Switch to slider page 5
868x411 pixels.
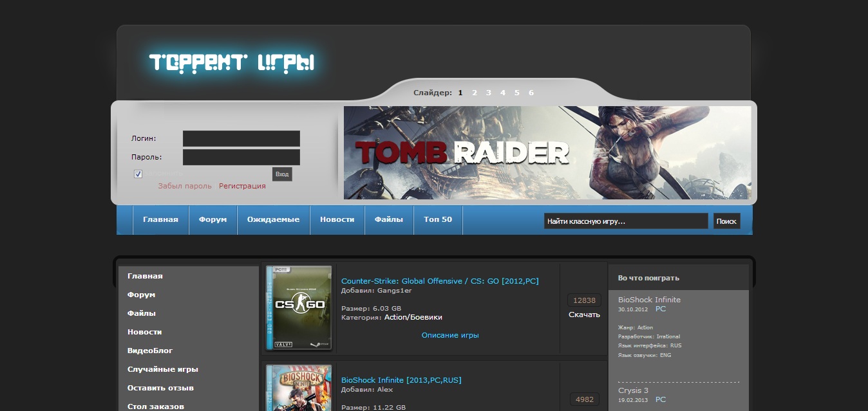click(x=517, y=93)
